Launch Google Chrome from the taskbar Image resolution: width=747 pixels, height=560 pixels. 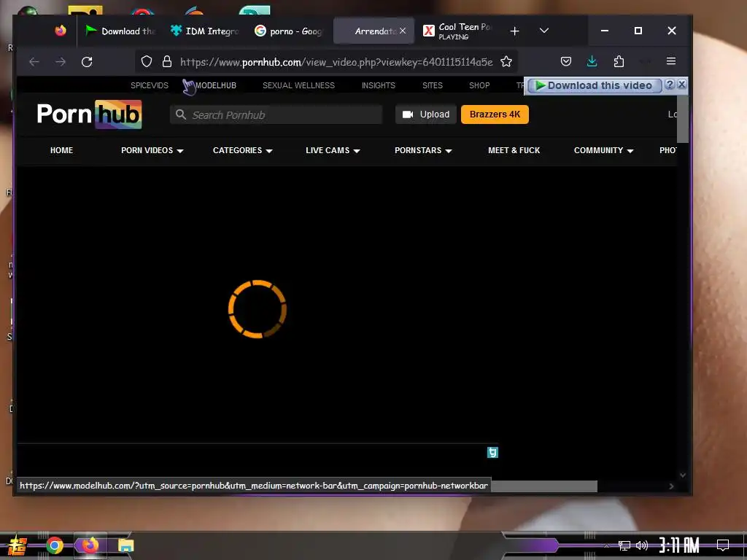[54, 545]
